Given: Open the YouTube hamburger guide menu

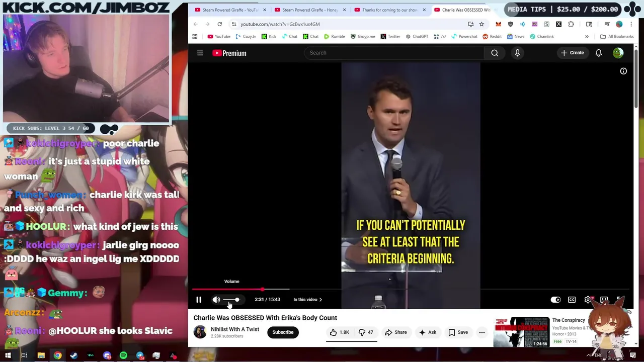Looking at the screenshot, I should (200, 53).
